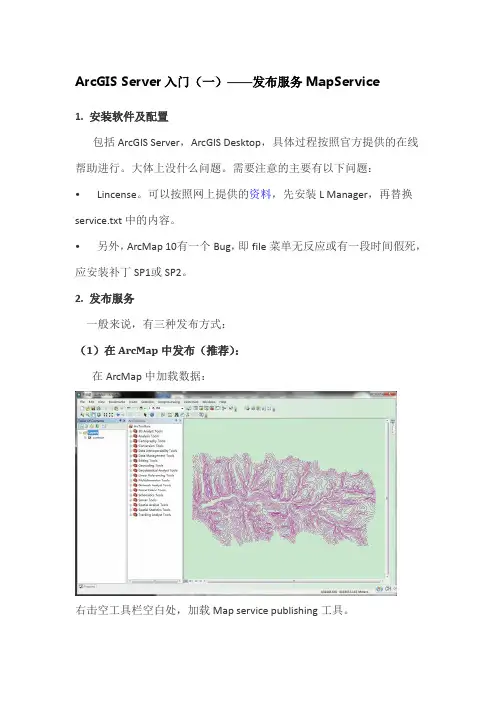Screen dimensions: 496x702
Task: Click the Open folder icon in ArcMap toolbar
Action: click(88, 409)
